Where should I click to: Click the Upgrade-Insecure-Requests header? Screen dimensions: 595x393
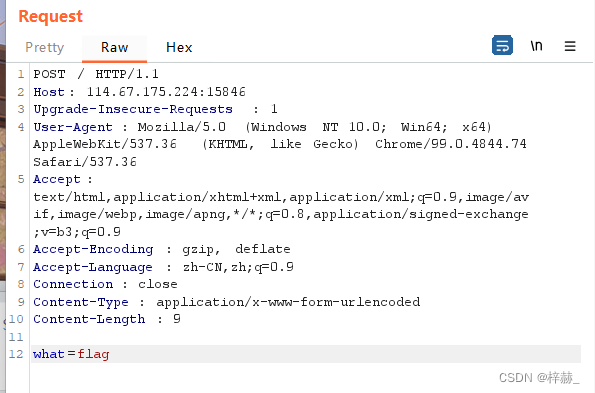click(x=133, y=109)
